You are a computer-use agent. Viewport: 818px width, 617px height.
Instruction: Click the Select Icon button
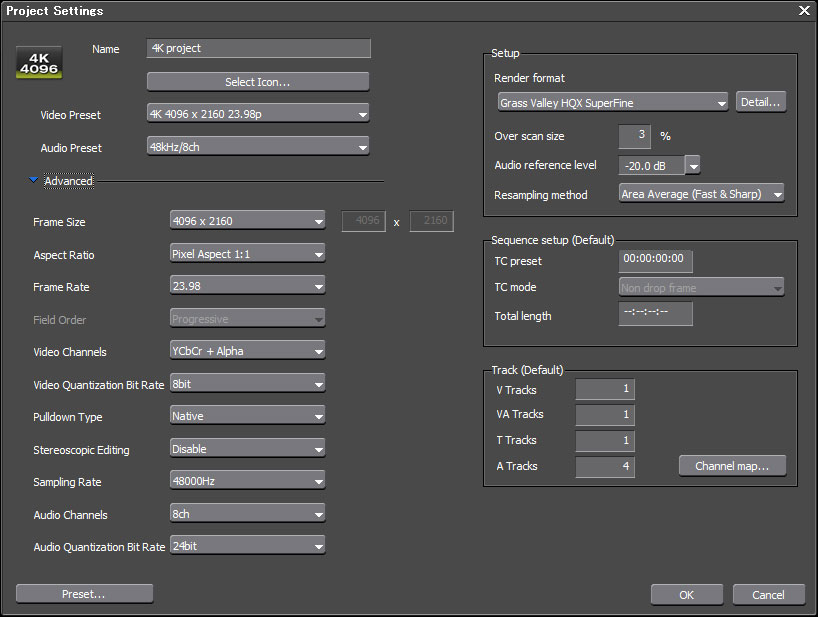pos(258,82)
